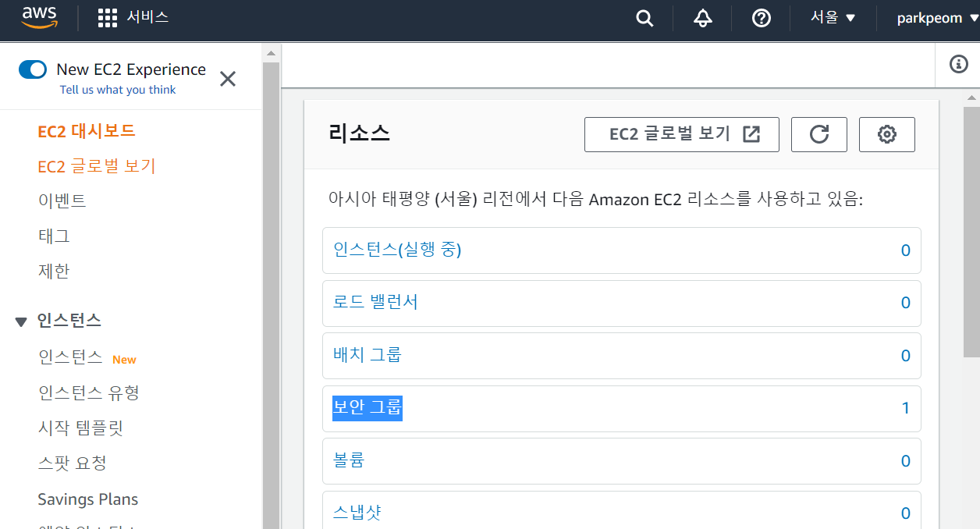Open Savings Plans in sidebar
The image size is (980, 529).
click(x=87, y=499)
